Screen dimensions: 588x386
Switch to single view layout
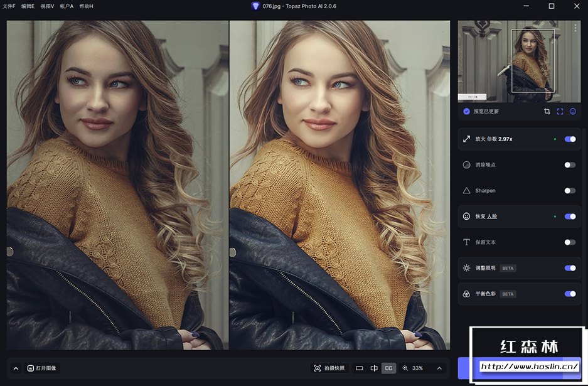(x=359, y=368)
